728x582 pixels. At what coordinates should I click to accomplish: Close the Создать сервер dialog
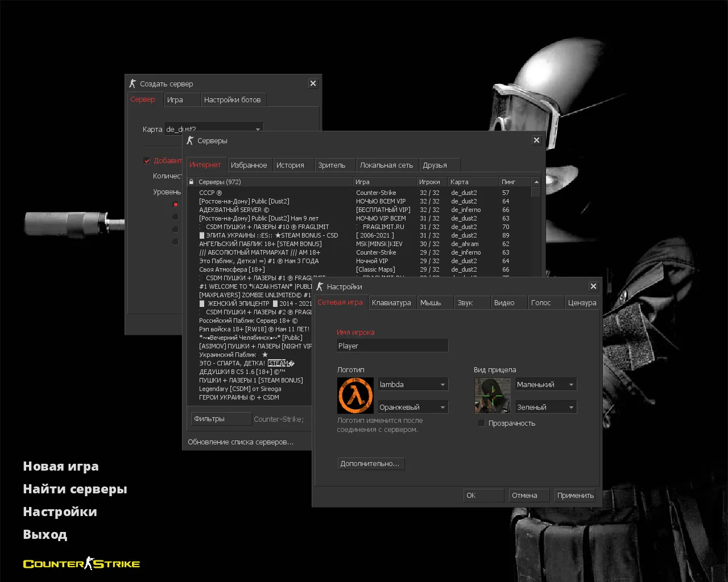pyautogui.click(x=313, y=84)
